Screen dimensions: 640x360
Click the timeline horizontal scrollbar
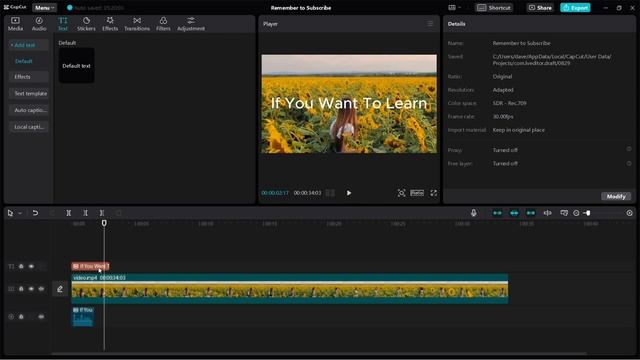pos(319,353)
